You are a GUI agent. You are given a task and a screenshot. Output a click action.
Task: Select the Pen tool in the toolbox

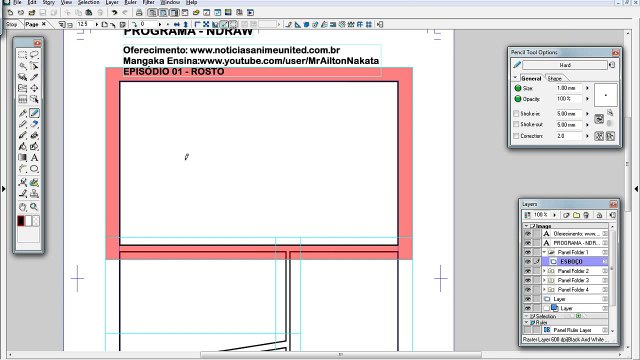pyautogui.click(x=22, y=113)
